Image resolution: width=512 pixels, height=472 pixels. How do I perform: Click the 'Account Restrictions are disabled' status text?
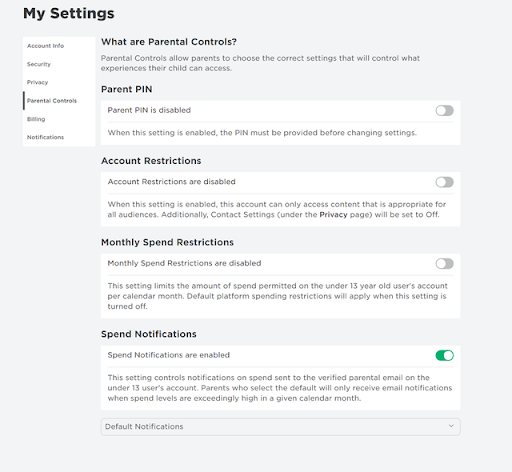click(x=171, y=182)
